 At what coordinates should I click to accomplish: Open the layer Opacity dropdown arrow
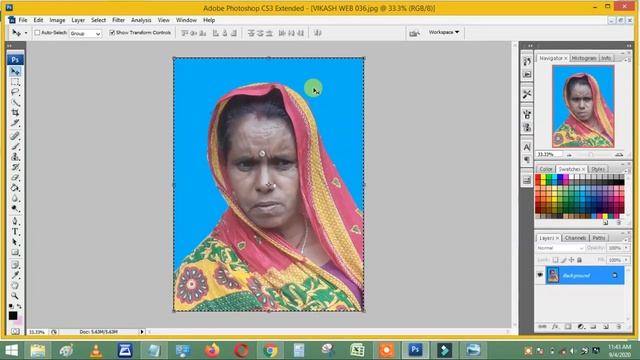[x=626, y=248]
